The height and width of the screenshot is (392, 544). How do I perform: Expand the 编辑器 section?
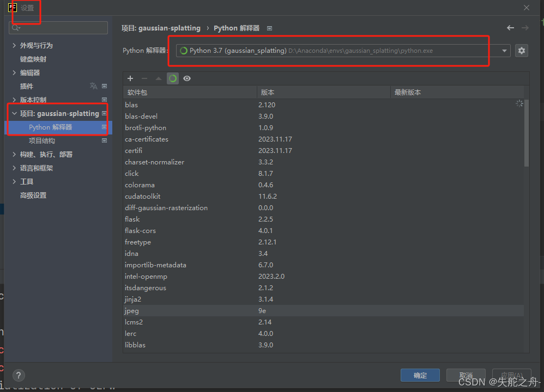pos(14,72)
